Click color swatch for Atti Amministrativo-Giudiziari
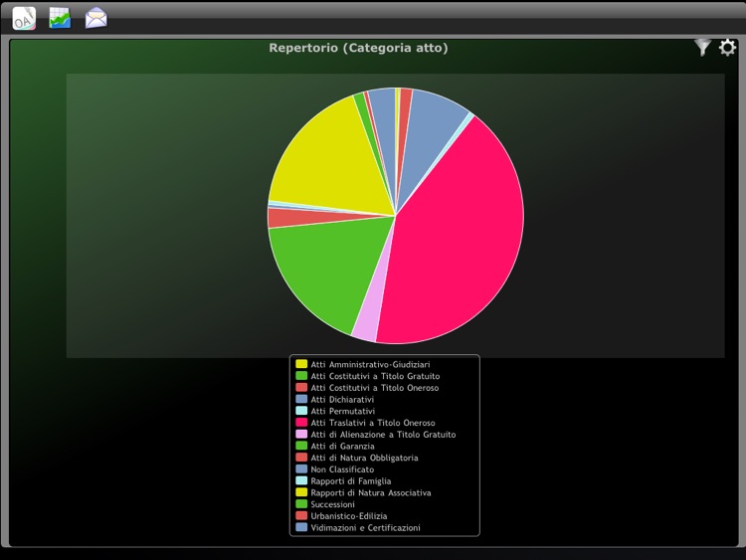 coord(301,364)
